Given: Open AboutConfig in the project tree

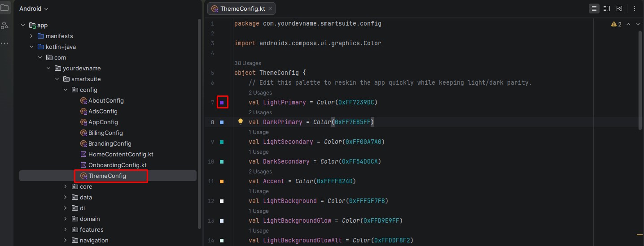Looking at the screenshot, I should [106, 101].
